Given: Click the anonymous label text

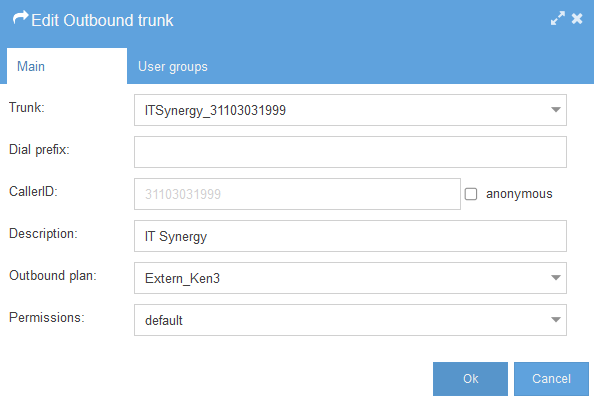Looking at the screenshot, I should (x=519, y=194).
